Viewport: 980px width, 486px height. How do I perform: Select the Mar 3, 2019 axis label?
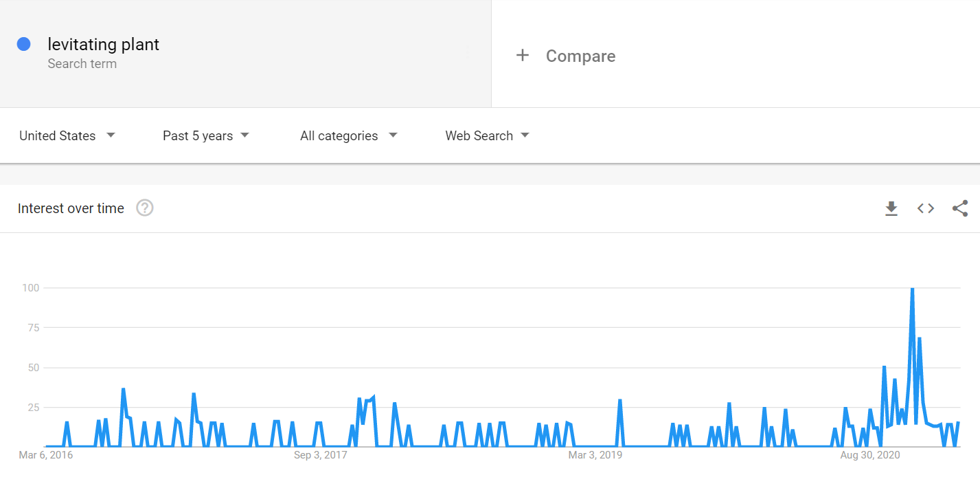point(595,455)
